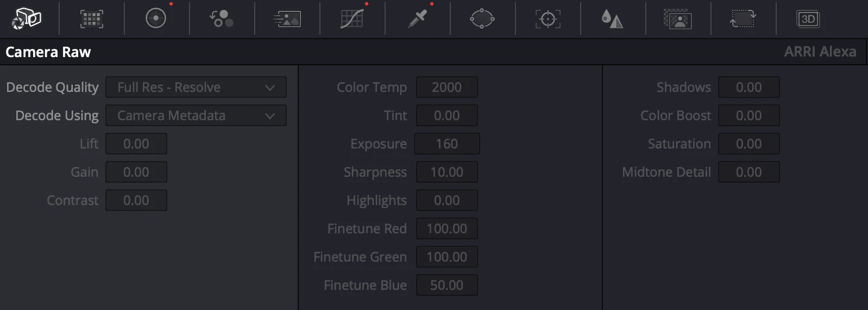
Task: Open the Color Wheels palette
Action: (x=156, y=18)
